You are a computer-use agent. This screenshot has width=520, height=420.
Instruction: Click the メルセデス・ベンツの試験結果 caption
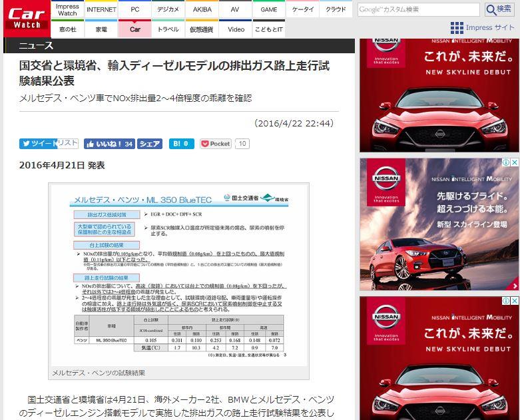(99, 373)
